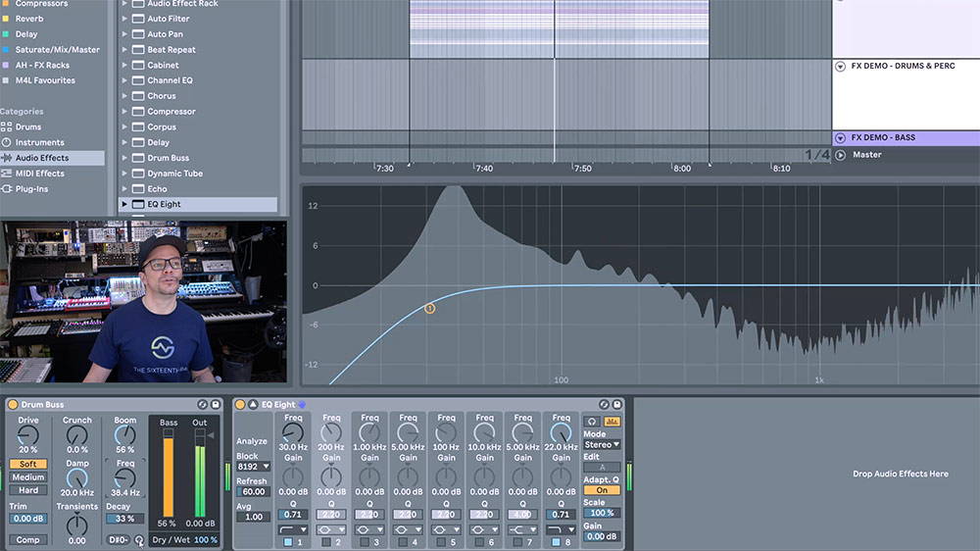
Task: Click EQ Eight save preset icon
Action: [x=616, y=405]
